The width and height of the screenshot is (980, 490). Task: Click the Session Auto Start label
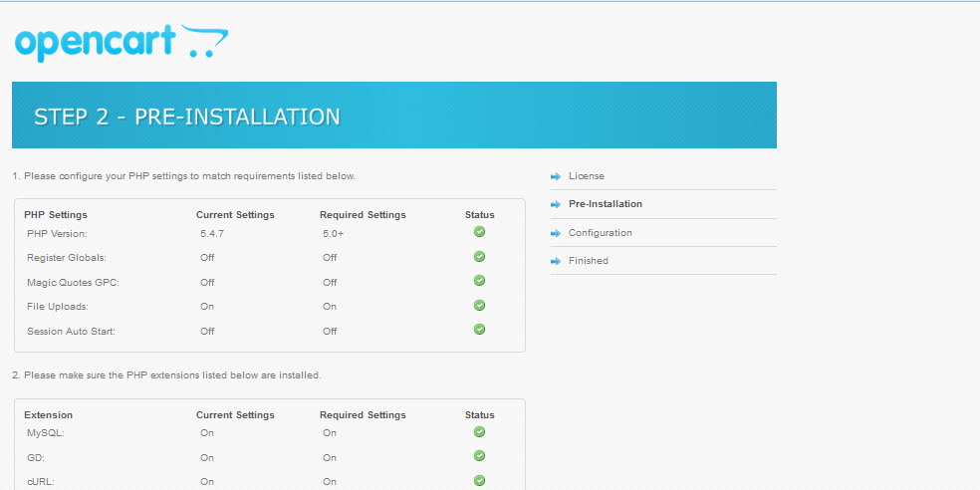point(72,332)
